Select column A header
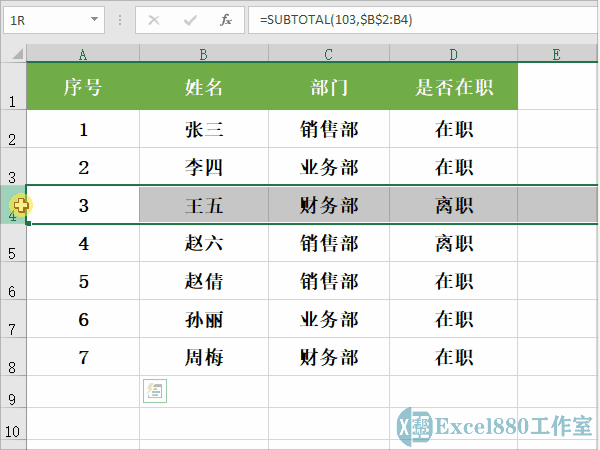Screen dimensions: 600x450 (82, 54)
